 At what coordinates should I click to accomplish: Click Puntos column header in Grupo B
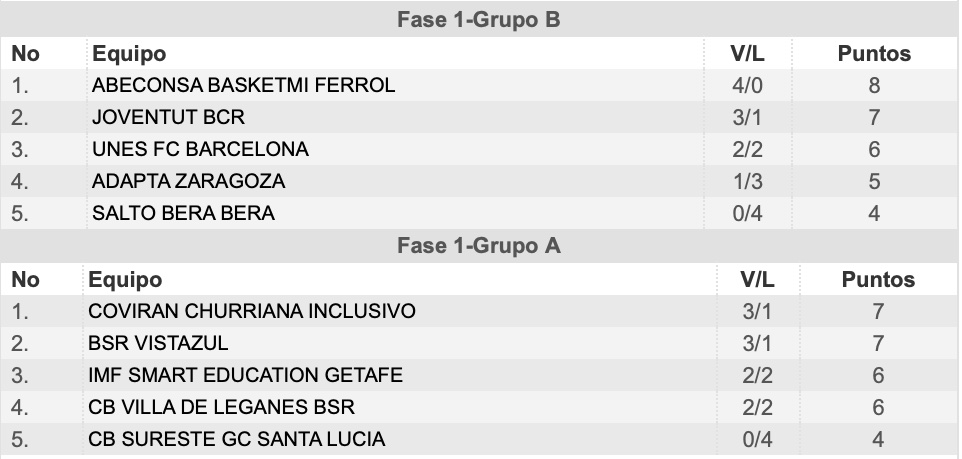pos(874,53)
